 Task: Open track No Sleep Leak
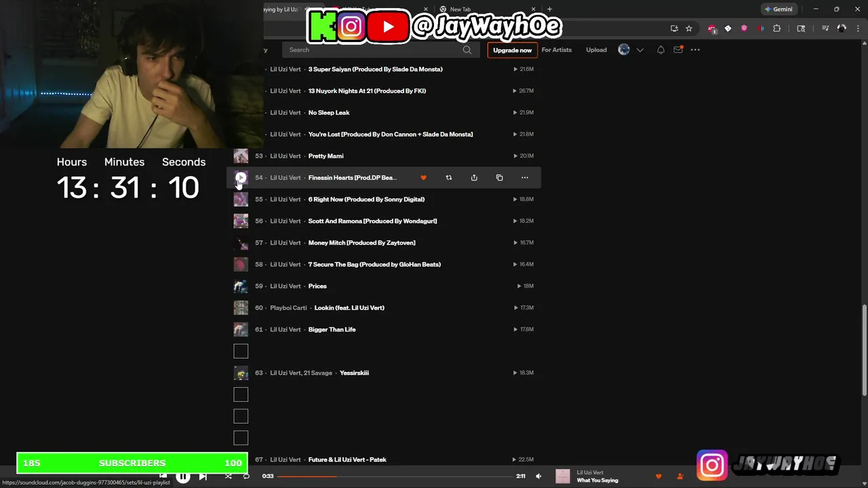tap(329, 113)
